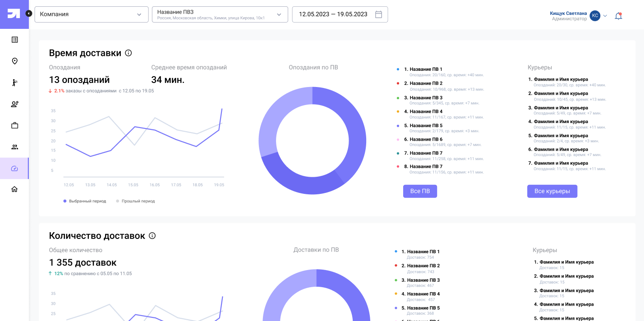The height and width of the screenshot is (321, 644).
Task: Click the home sidebar icon
Action: tap(14, 189)
